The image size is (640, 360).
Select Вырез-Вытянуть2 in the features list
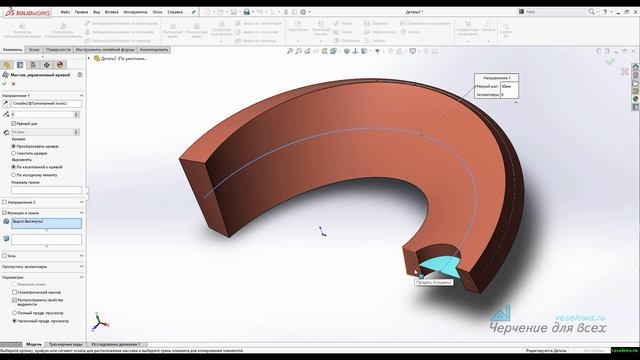pyautogui.click(x=28, y=222)
